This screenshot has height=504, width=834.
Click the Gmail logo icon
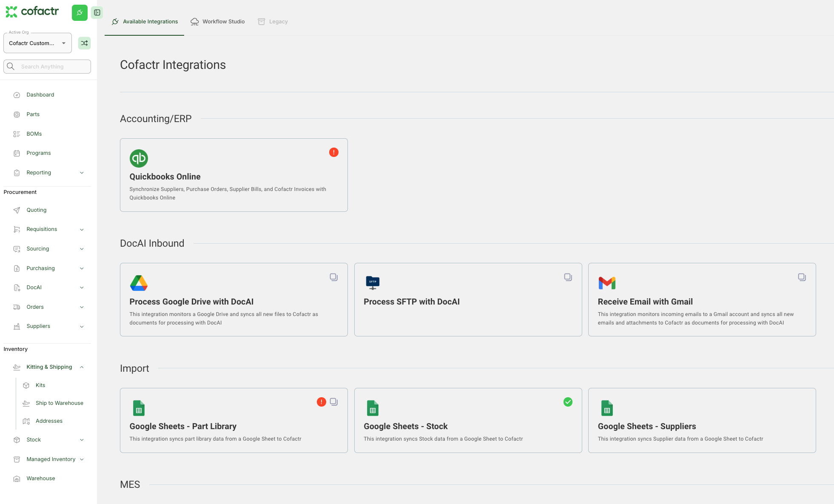pos(607,283)
